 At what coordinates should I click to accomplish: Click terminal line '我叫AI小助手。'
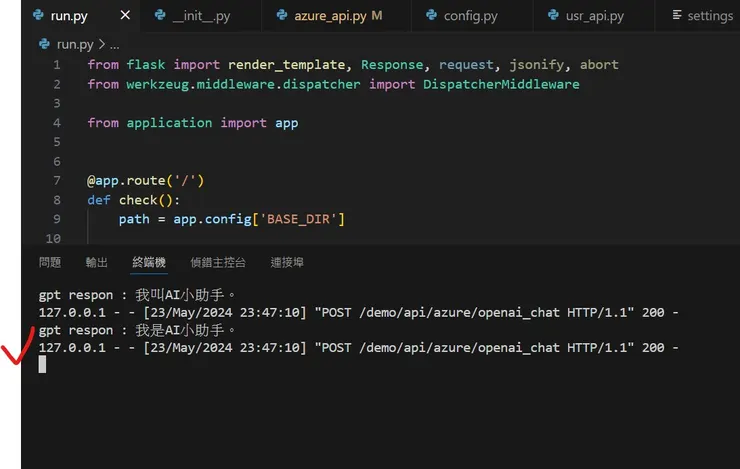(185, 295)
